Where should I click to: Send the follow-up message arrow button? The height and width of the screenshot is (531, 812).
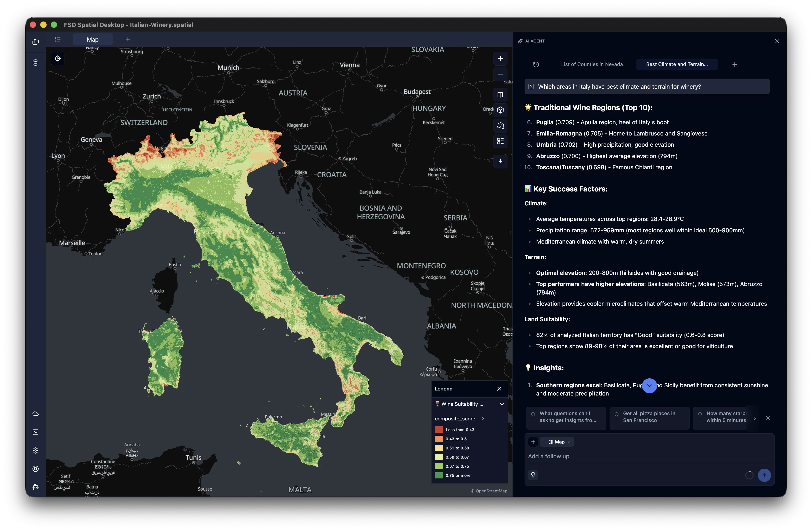[x=764, y=475]
